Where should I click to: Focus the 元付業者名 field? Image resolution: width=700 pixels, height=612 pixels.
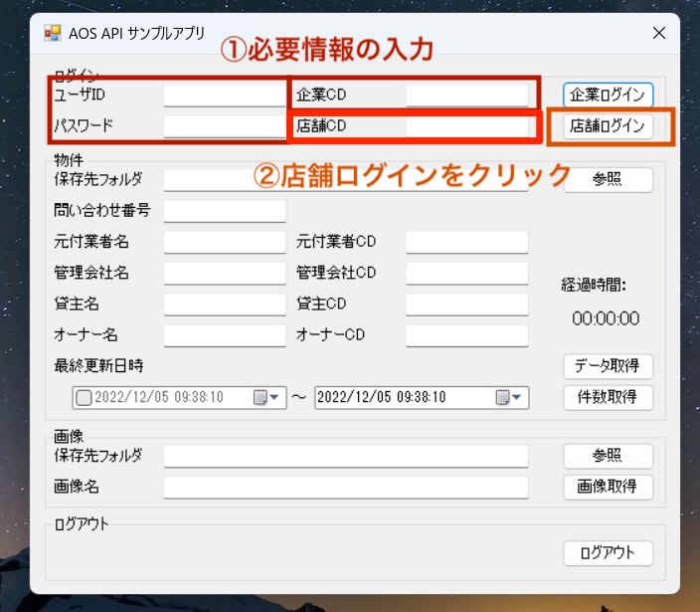point(225,242)
